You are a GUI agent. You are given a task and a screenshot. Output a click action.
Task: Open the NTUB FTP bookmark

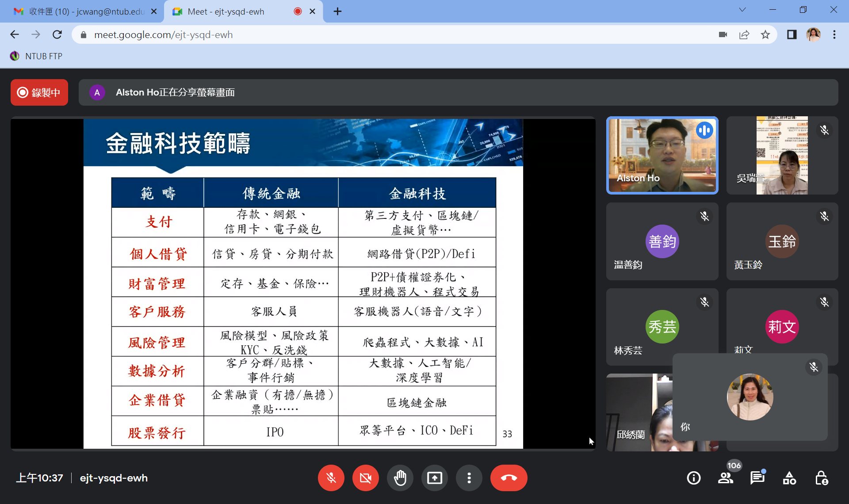tap(36, 56)
